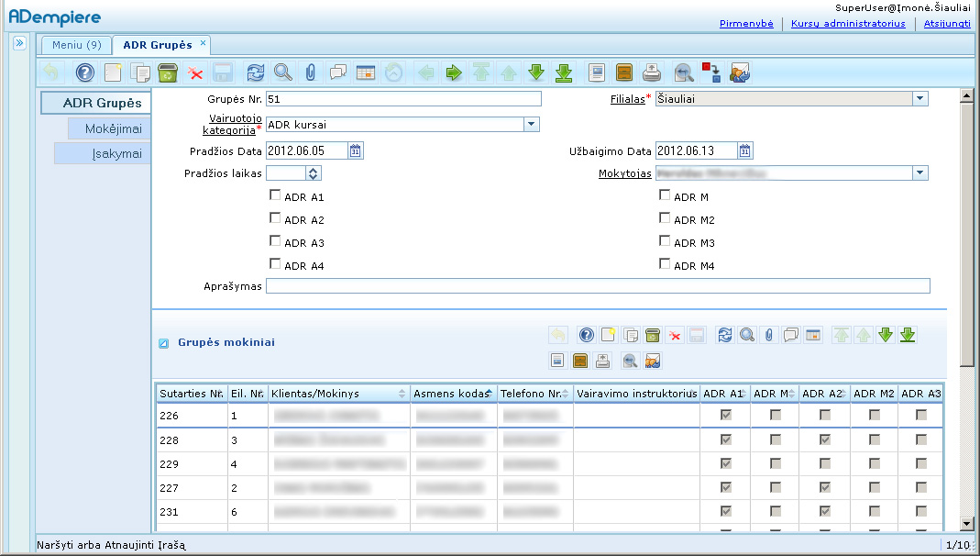The image size is (980, 556).
Task: Open the Mokėjimai side tab
Action: click(x=109, y=128)
